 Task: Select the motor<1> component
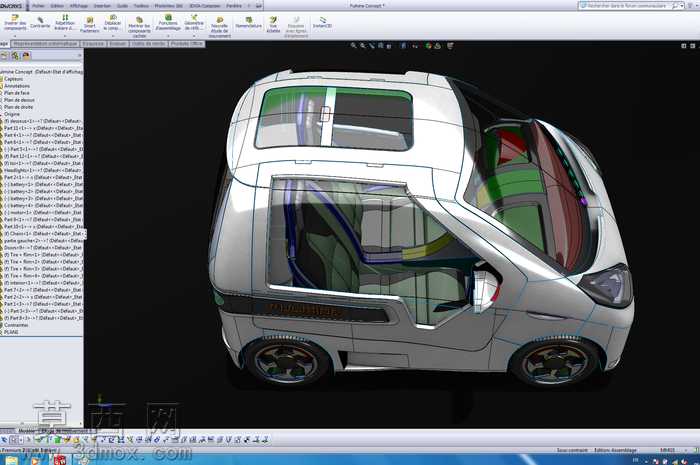click(x=43, y=212)
